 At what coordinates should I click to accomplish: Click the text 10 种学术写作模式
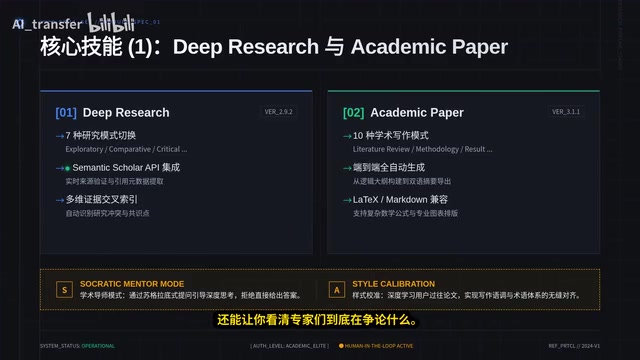[391, 136]
